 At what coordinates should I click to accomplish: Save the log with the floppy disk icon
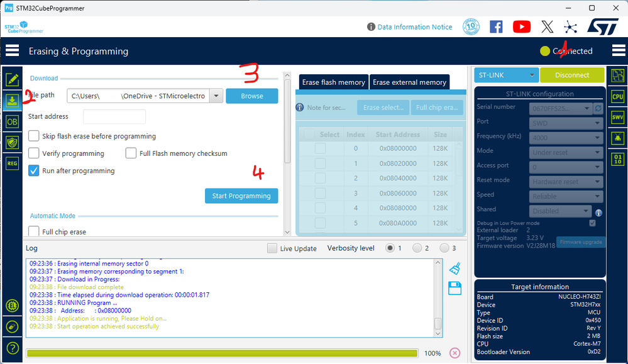[x=455, y=289]
